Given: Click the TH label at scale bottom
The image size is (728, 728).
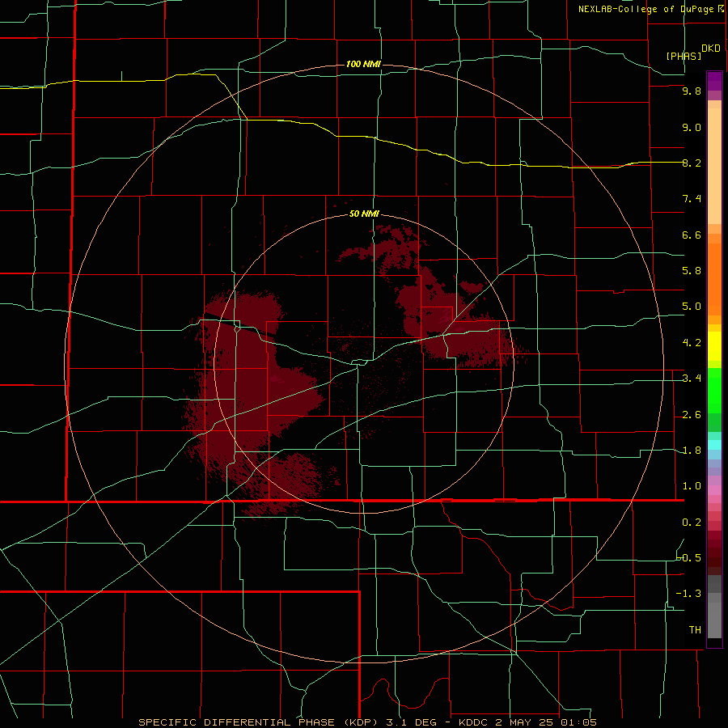Looking at the screenshot, I should 695,629.
